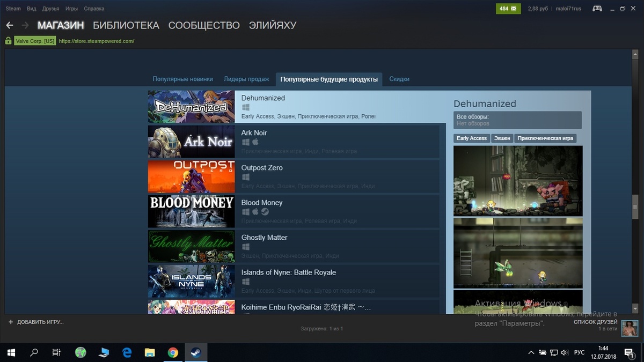Click Экшен tag button
644x362 pixels.
502,138
